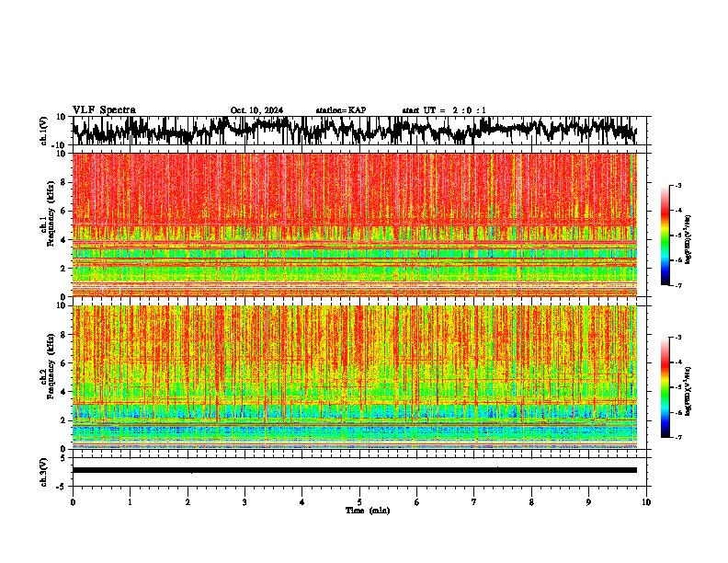Select the date text "Oct. 10, 2024"
The height and width of the screenshot is (563, 728).
(256, 110)
